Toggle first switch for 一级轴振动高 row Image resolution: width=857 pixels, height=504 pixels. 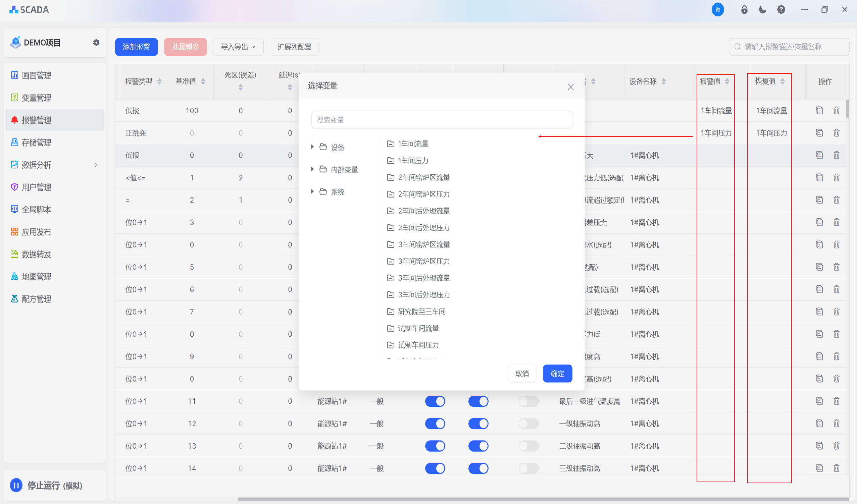[x=435, y=424]
